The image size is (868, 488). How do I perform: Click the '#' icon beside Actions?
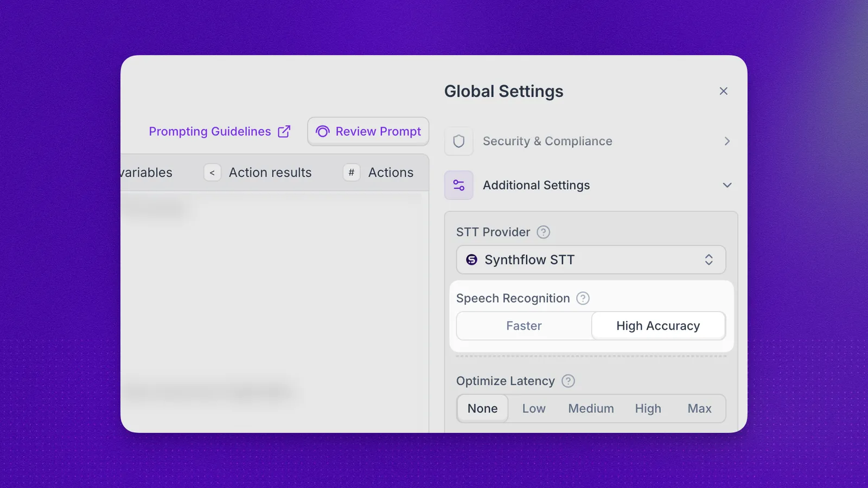coord(352,172)
